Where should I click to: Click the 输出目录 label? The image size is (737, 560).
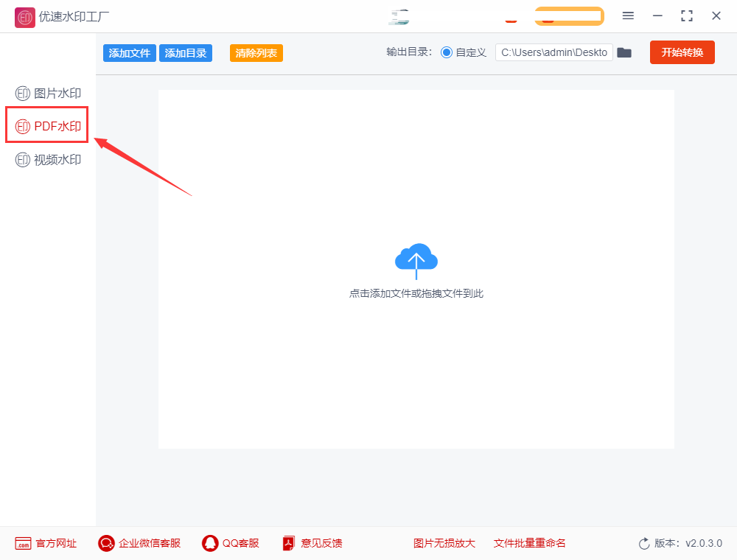coord(409,52)
